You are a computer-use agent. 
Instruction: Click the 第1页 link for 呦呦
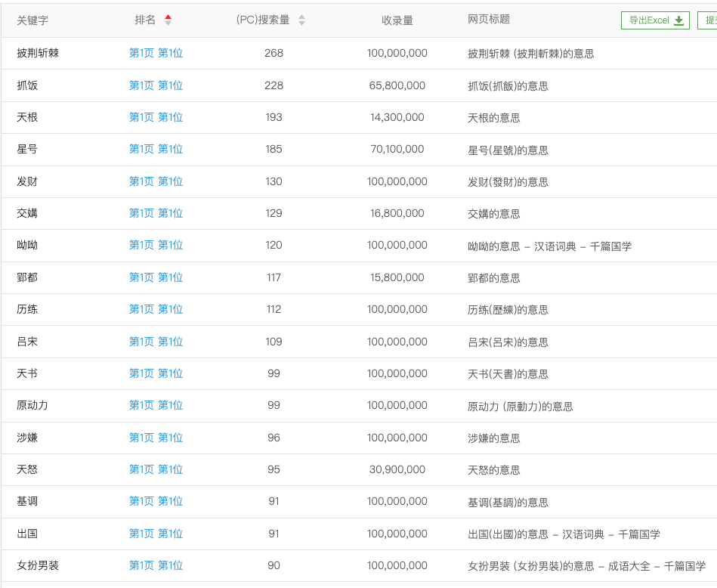[141, 245]
